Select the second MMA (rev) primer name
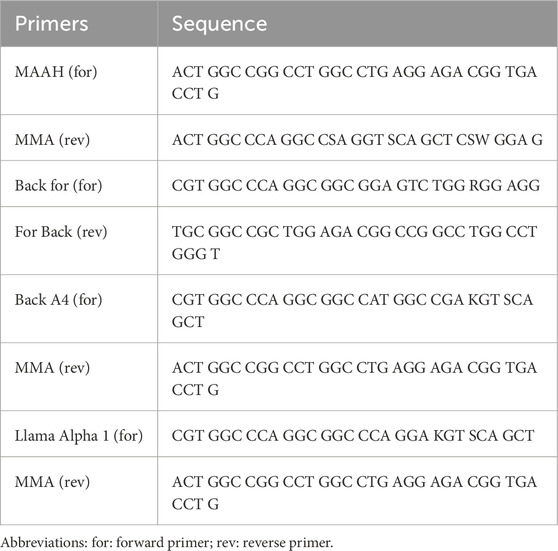The width and height of the screenshot is (558, 551). click(x=52, y=368)
